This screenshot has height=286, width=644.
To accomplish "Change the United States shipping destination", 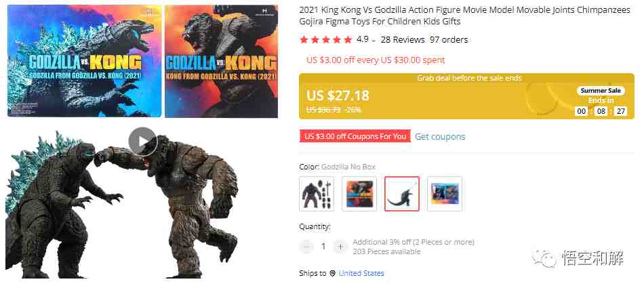I will pos(361,273).
